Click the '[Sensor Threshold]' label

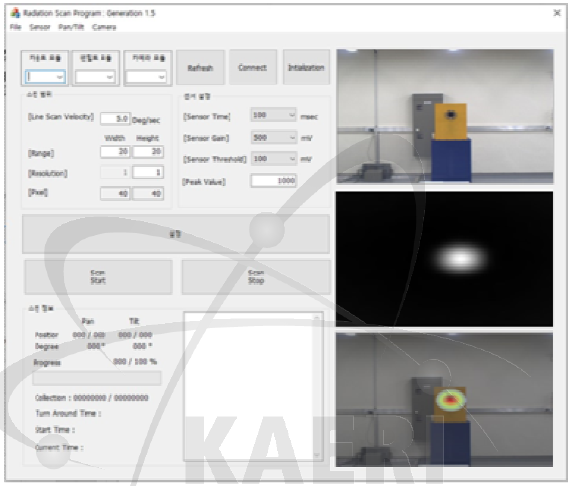[215, 159]
